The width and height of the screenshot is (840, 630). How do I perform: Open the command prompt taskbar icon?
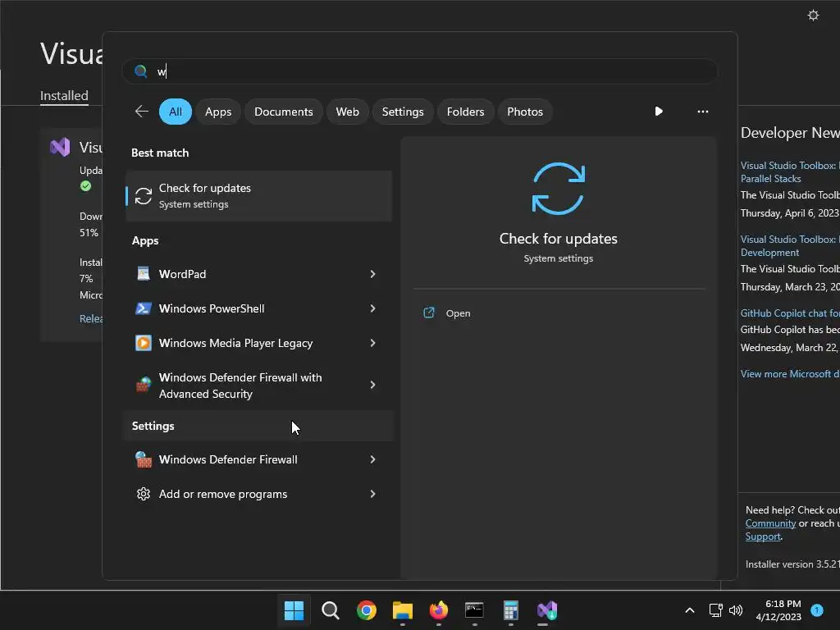pyautogui.click(x=475, y=610)
